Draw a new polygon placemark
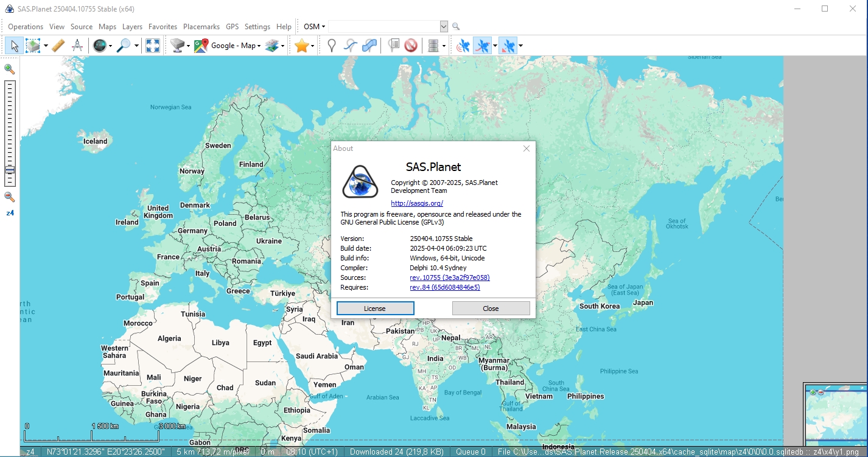 369,45
